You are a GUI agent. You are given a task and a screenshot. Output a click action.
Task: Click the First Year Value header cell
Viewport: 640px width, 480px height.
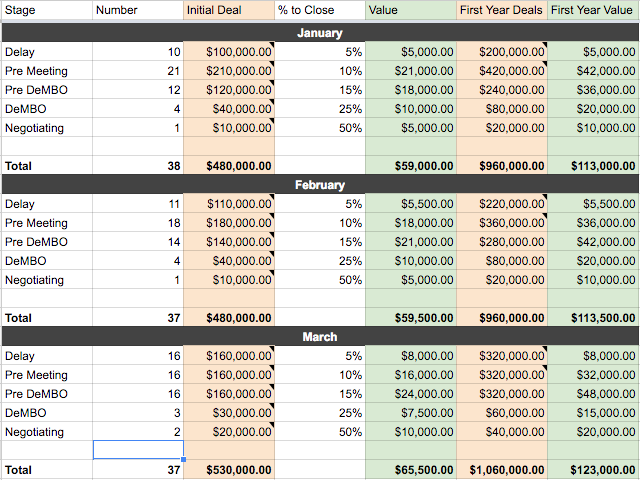tap(592, 10)
